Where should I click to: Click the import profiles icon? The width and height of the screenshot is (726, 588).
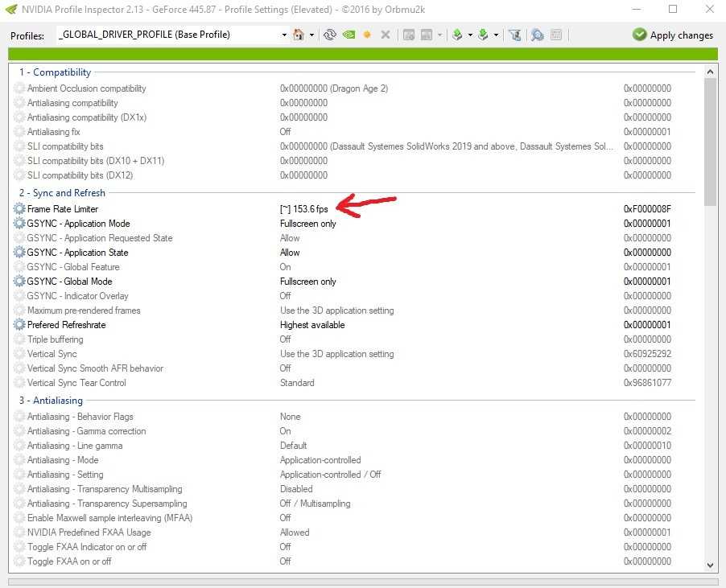pyautogui.click(x=483, y=35)
